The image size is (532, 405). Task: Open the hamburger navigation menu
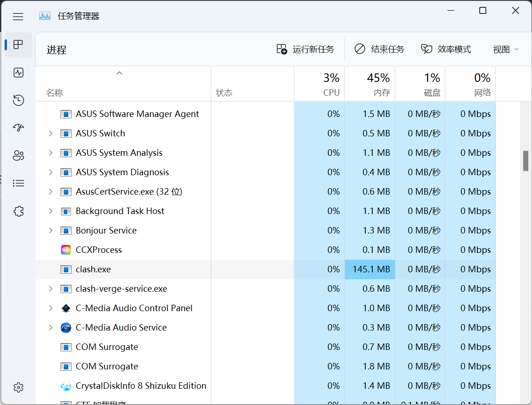tap(18, 16)
